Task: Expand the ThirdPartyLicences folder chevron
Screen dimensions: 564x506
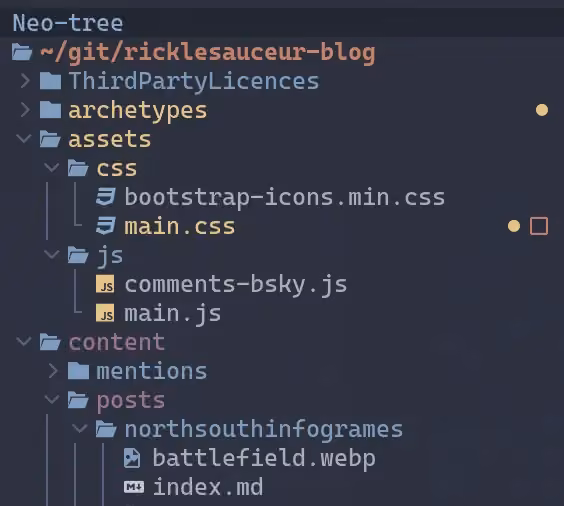Action: (x=24, y=81)
